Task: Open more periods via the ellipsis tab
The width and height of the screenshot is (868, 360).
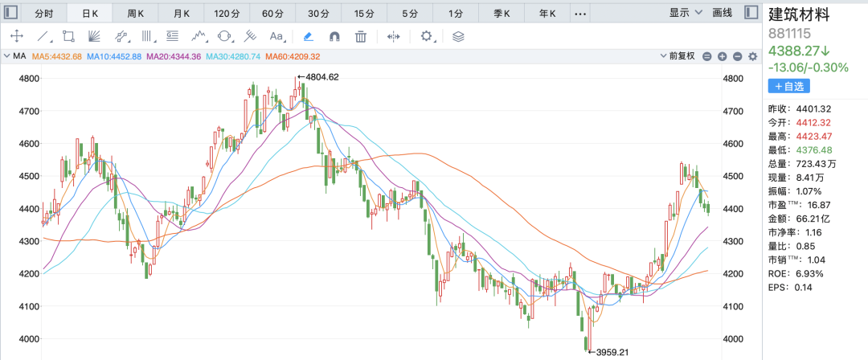Action: [x=580, y=13]
